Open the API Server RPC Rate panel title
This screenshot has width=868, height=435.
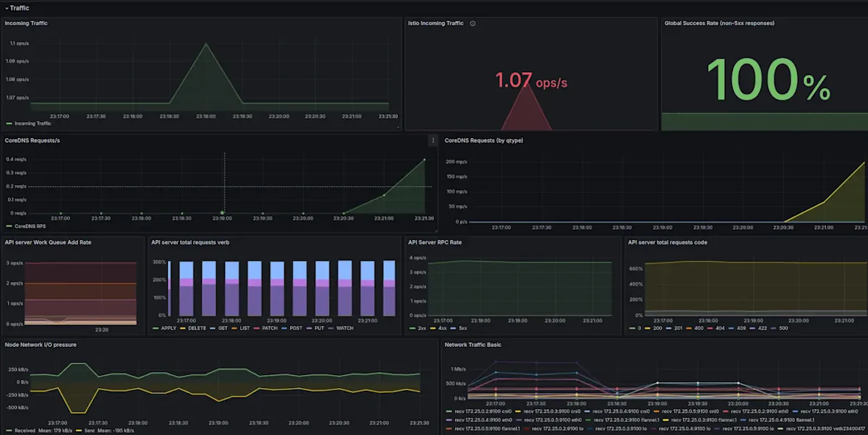[435, 242]
